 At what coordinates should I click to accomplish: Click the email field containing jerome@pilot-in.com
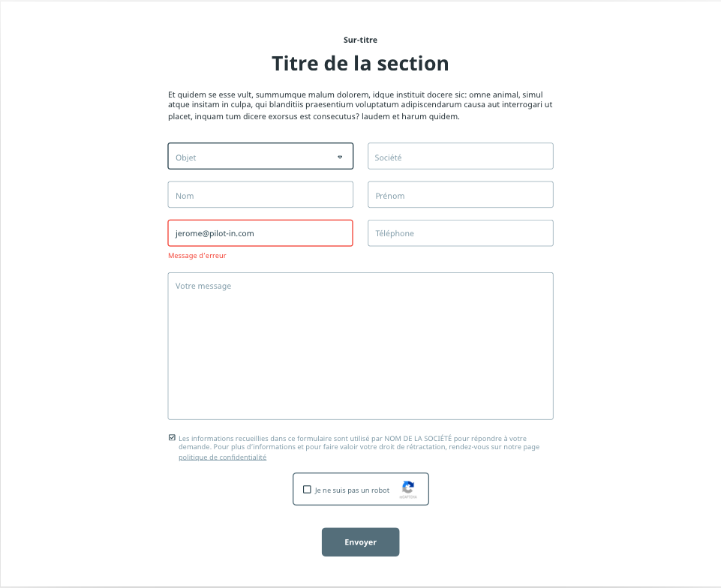pyautogui.click(x=260, y=233)
